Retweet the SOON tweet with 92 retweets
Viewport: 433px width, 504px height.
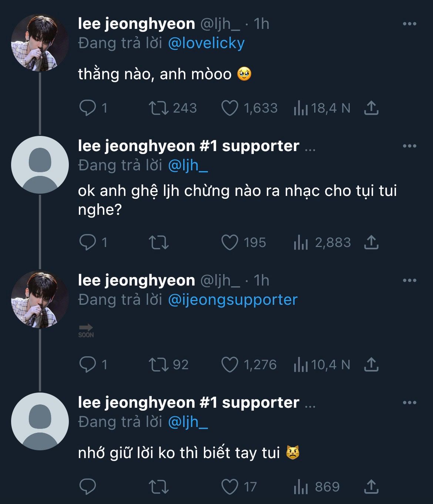pyautogui.click(x=158, y=365)
